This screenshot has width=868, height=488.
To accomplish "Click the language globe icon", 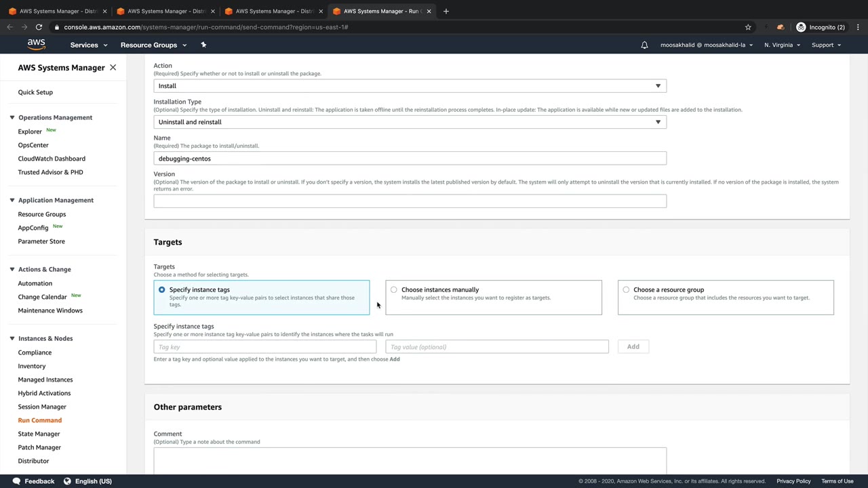I will 67,481.
